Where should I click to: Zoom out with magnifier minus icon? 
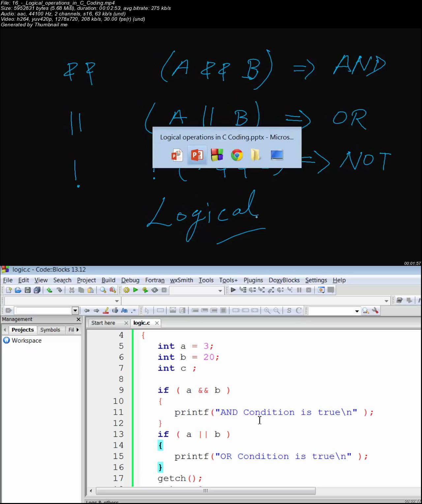[277, 311]
